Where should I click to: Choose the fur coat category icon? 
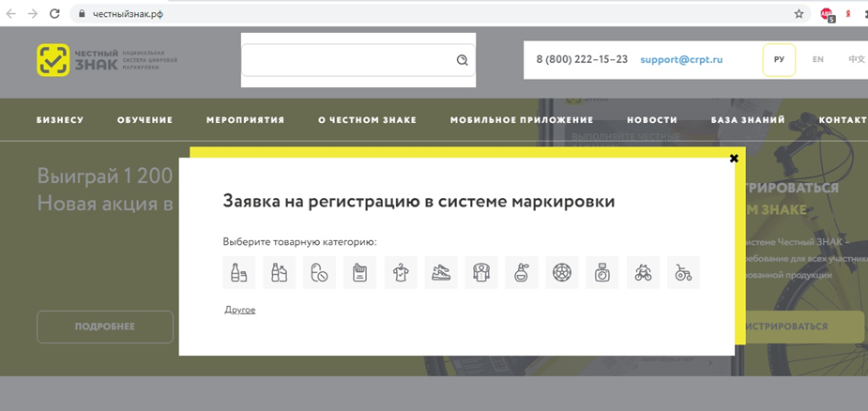click(481, 272)
